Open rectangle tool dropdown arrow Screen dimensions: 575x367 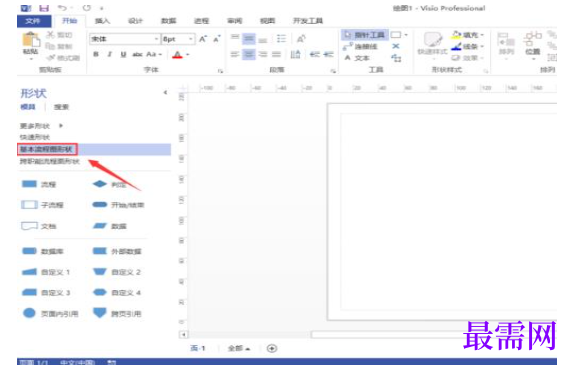[x=406, y=35]
